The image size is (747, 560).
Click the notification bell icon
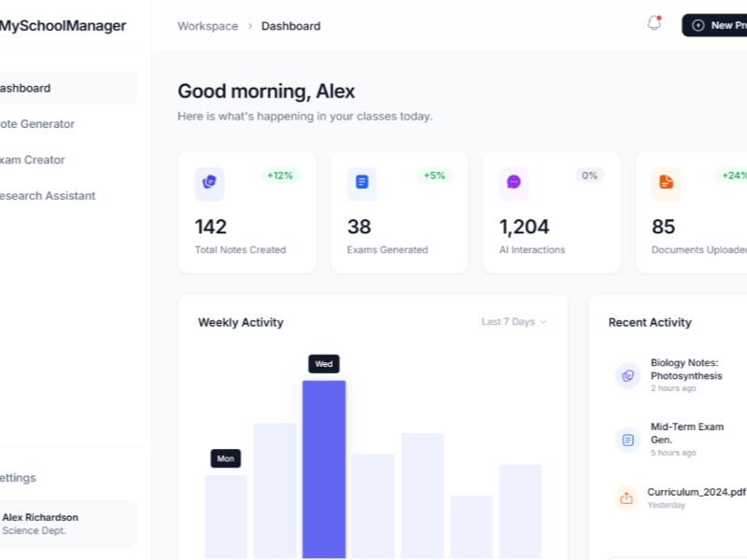click(654, 24)
